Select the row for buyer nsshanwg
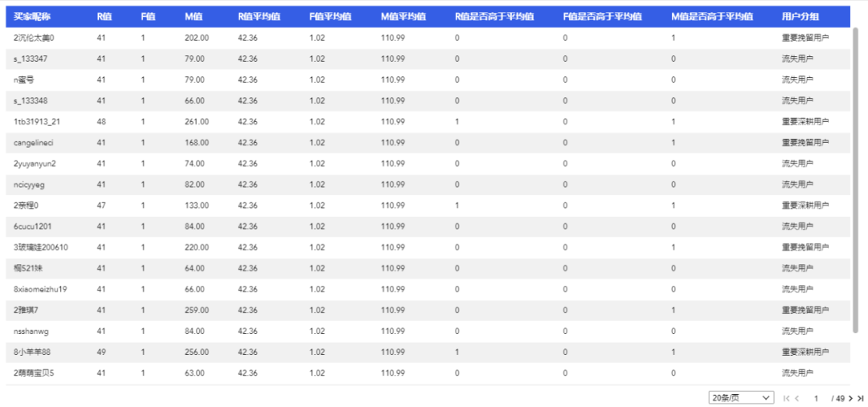Image resolution: width=868 pixels, height=407 pixels. [x=31, y=331]
